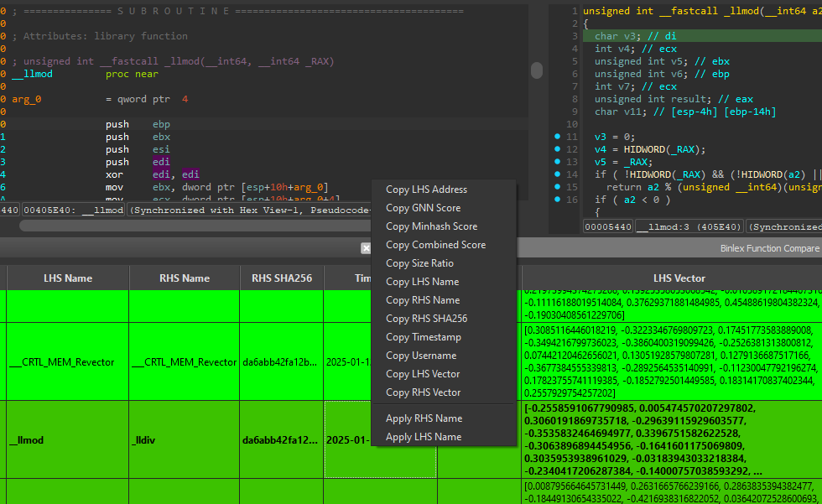Click the __llmod:3 (405E40) pseudocode status entry
Viewport: 822px width, 504px height.
[x=689, y=227]
